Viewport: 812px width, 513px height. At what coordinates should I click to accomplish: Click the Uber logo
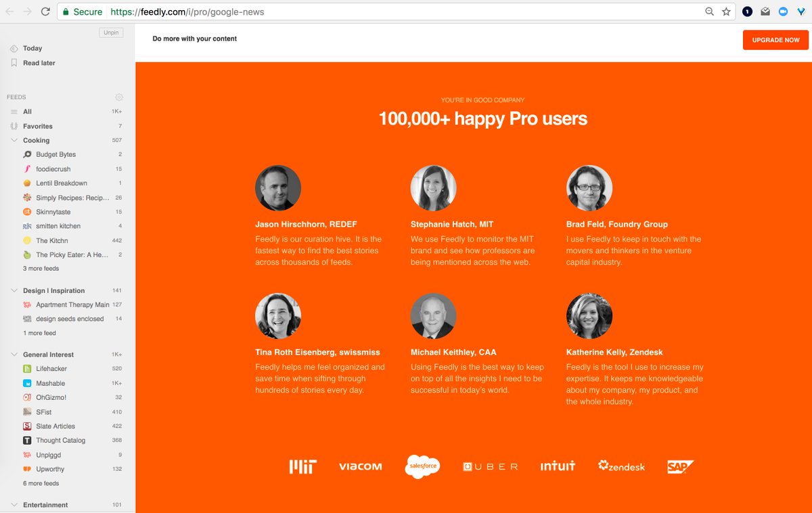pos(491,467)
